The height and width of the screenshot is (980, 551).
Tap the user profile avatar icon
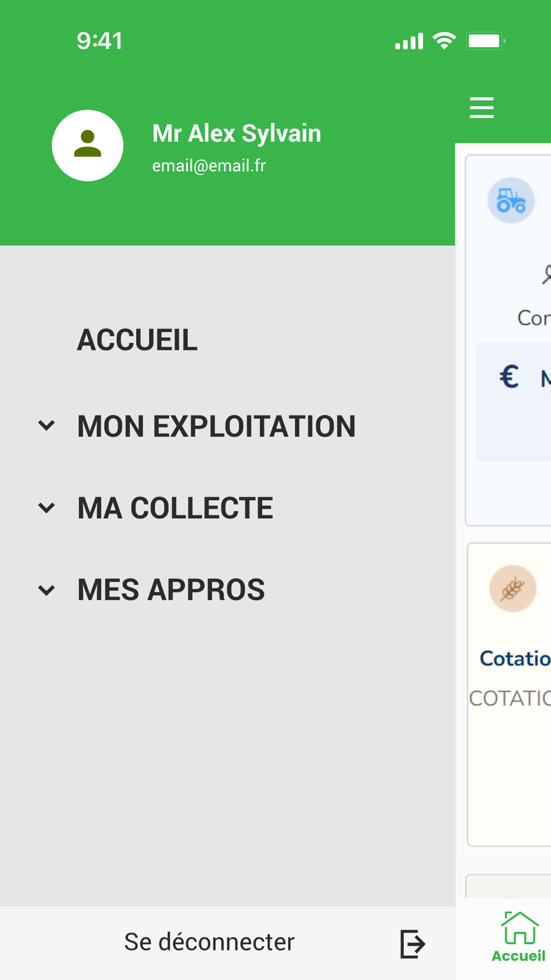pos(88,146)
